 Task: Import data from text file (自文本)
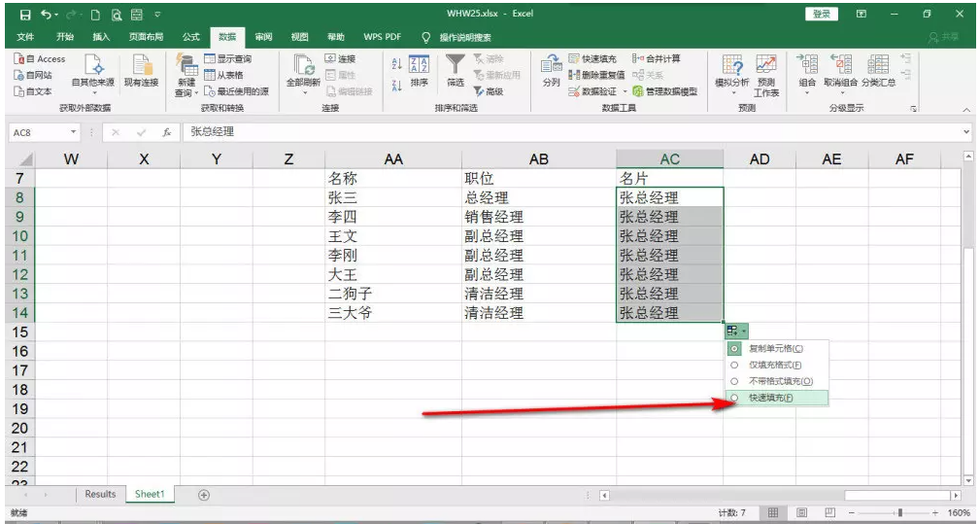[x=33, y=91]
